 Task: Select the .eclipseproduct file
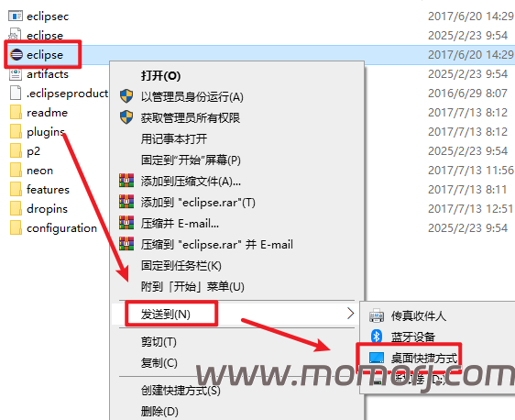click(x=59, y=94)
